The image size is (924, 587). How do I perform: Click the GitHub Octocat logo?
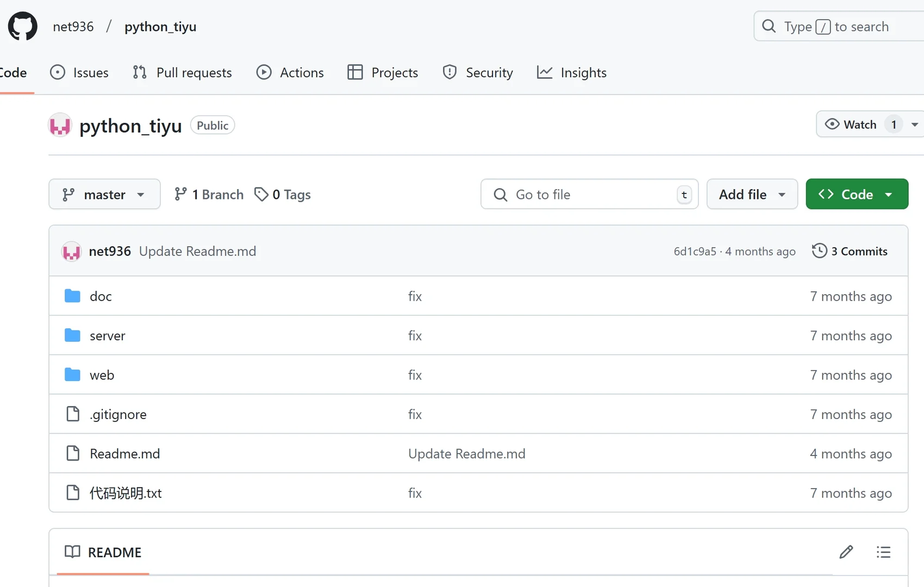coord(23,26)
